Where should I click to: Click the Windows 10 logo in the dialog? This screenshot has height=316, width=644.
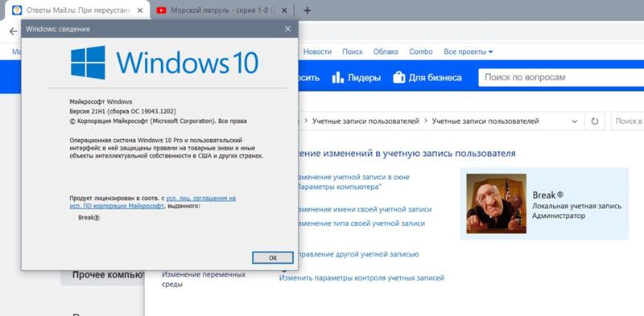click(164, 63)
